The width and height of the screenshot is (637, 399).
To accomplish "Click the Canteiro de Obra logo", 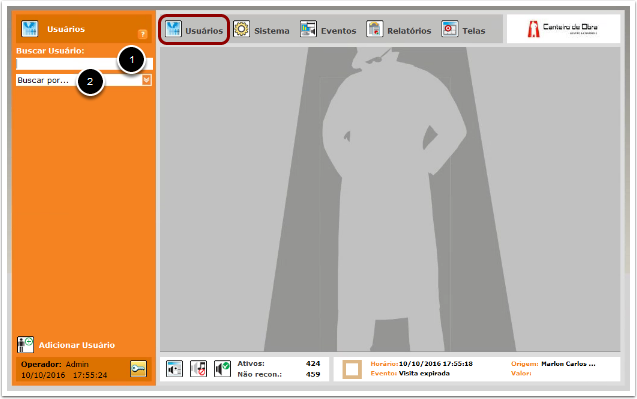I will (563, 29).
